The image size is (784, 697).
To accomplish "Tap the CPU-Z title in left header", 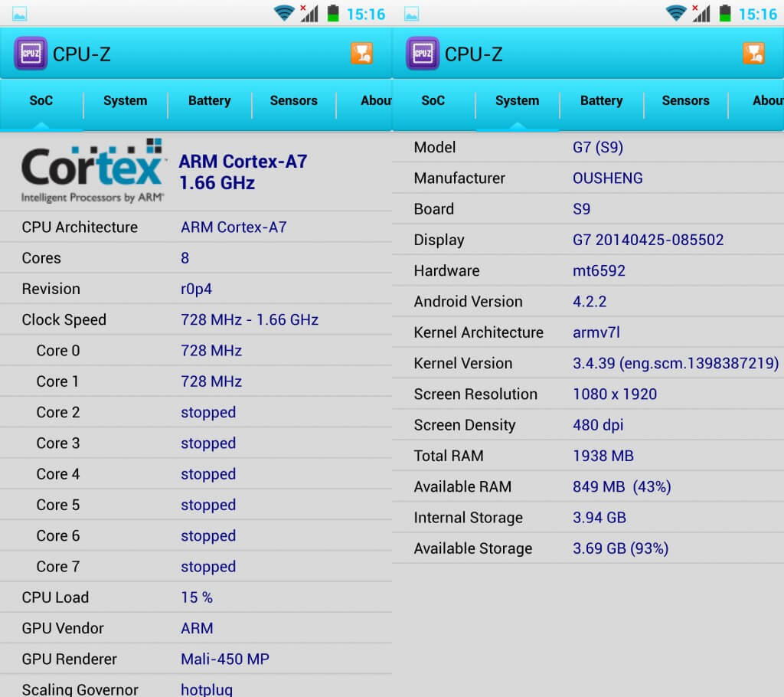I will (x=81, y=54).
